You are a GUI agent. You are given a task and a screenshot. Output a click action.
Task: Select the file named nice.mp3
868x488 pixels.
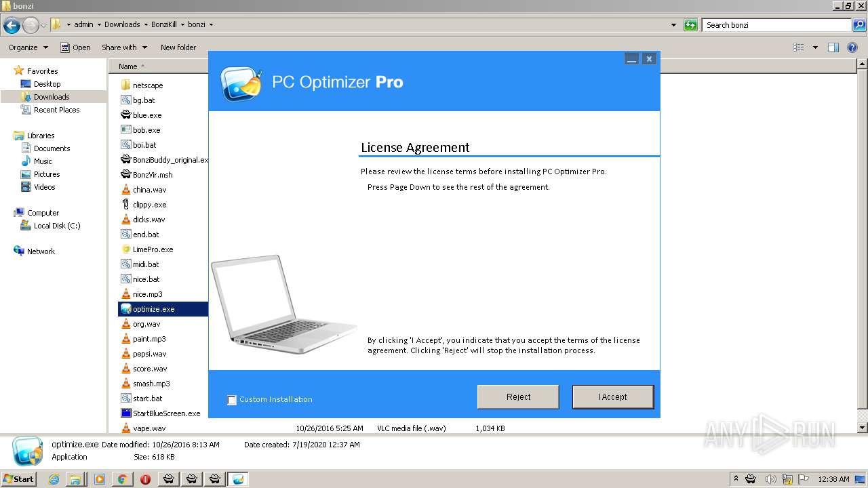148,294
